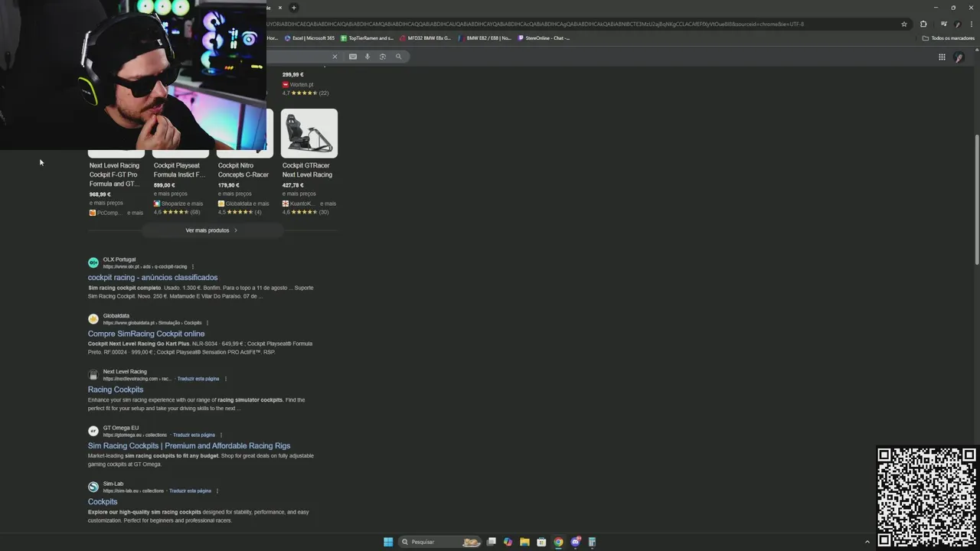The width and height of the screenshot is (980, 551).
Task: Open MFD32 BMW E8x bookmark
Action: coord(426,37)
